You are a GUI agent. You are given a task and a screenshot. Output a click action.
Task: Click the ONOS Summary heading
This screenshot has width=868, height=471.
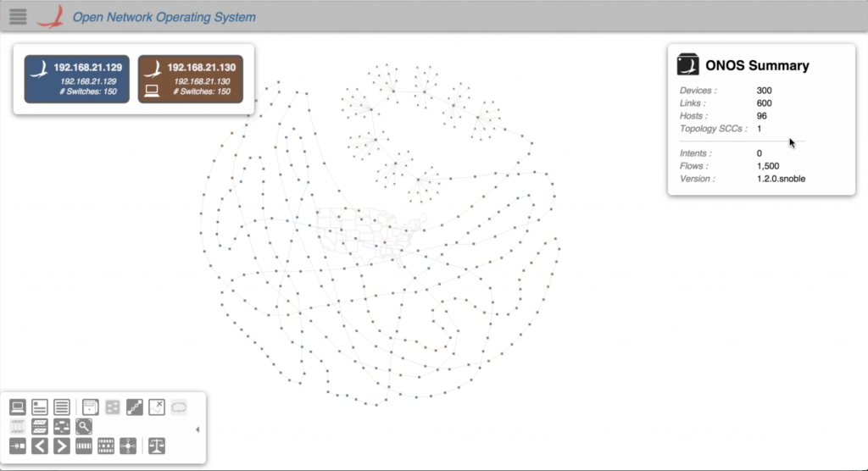pos(757,65)
